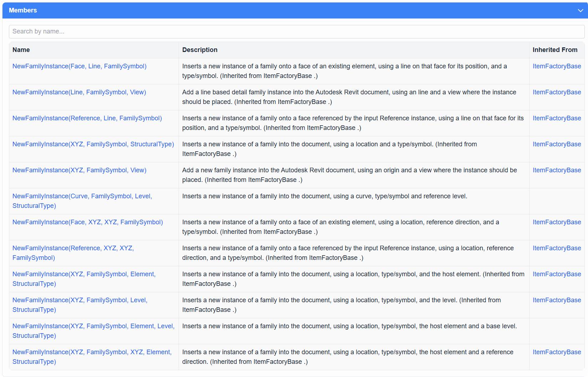The height and width of the screenshot is (377, 588).
Task: Follow ItemFactoryBase link in Face, XYZ, XYZ, FamilySymbol row
Action: coord(557,222)
